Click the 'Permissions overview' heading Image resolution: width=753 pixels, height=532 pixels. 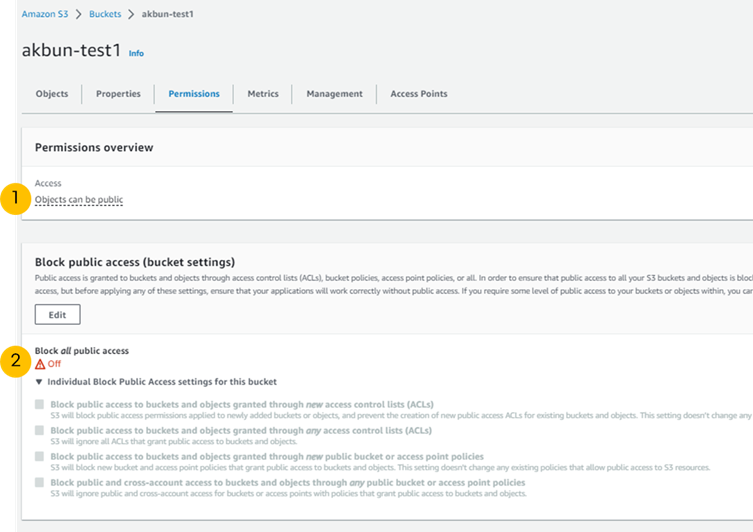coord(94,147)
